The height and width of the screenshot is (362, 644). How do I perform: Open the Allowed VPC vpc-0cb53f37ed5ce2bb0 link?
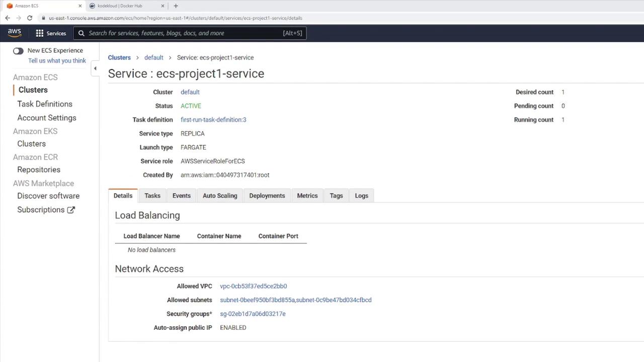(x=254, y=286)
